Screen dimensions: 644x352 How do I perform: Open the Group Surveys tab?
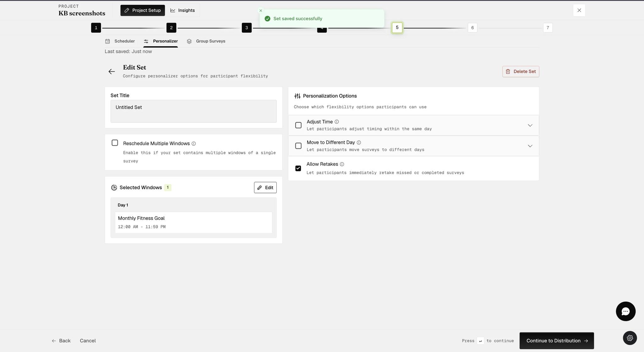tap(206, 41)
